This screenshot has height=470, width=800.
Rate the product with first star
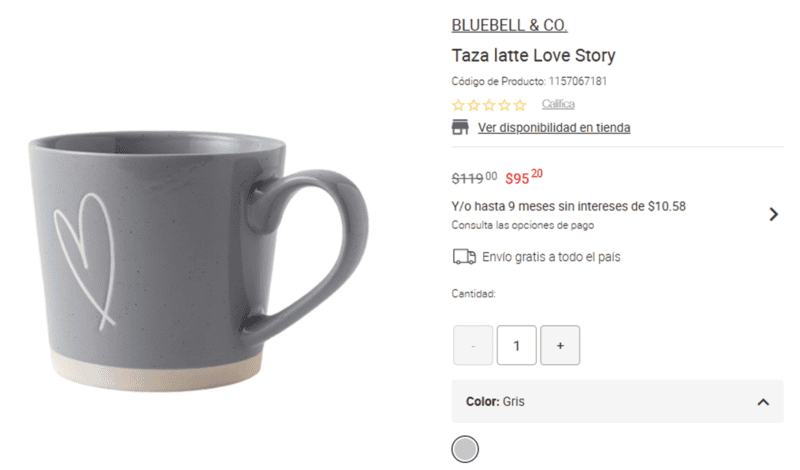pos(459,105)
